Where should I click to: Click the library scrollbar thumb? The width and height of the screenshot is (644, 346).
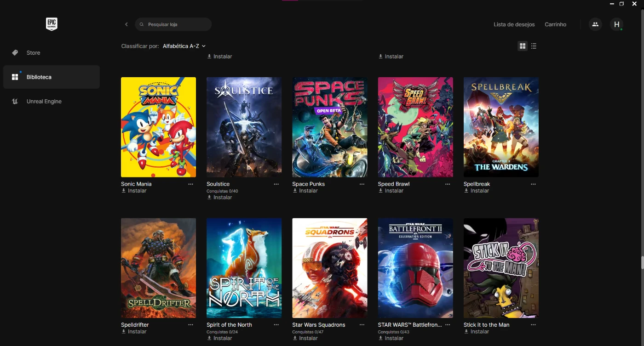(x=642, y=262)
